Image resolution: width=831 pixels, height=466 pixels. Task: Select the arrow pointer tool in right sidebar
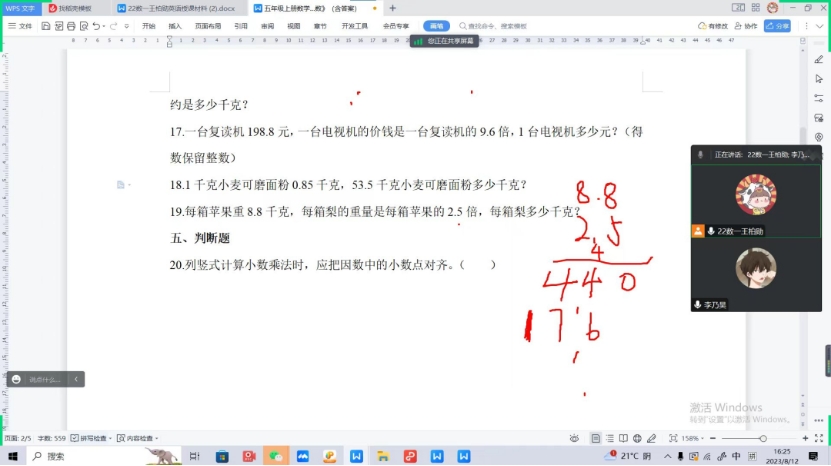[x=818, y=79]
